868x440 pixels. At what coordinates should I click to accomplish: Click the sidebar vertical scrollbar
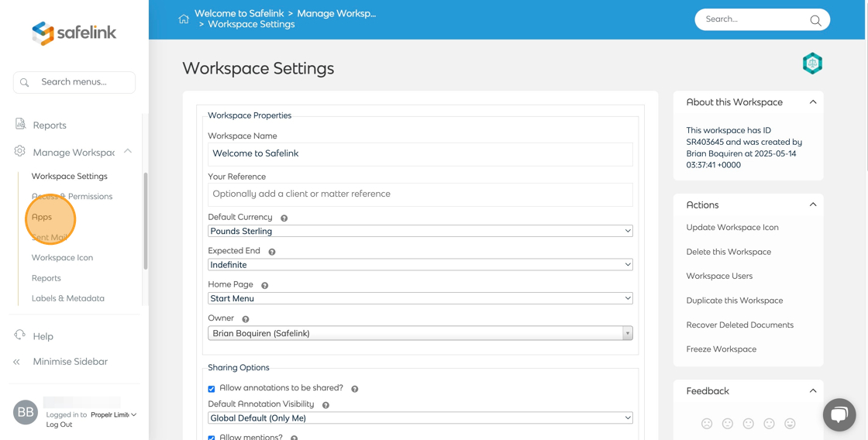pyautogui.click(x=145, y=221)
